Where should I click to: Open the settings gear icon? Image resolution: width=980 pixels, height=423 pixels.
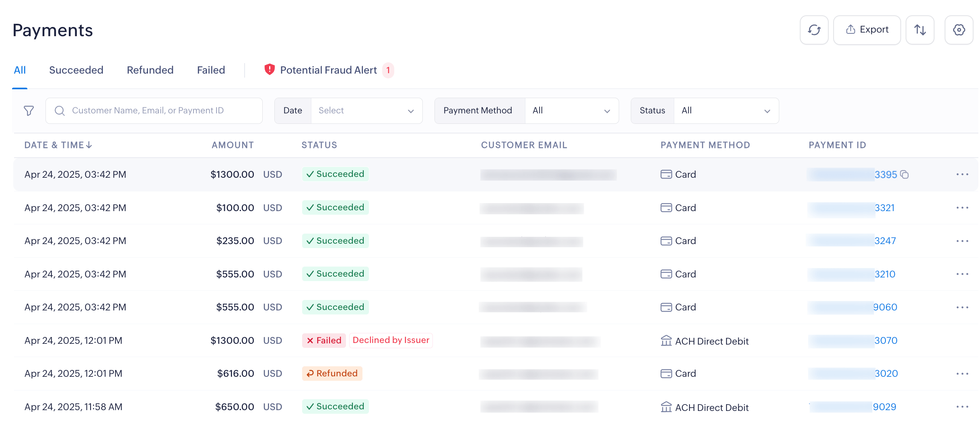(x=959, y=30)
